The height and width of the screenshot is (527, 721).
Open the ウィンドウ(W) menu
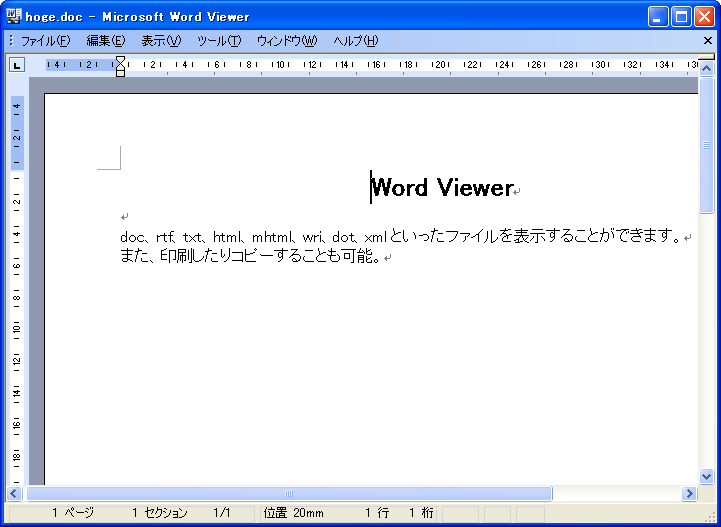287,41
